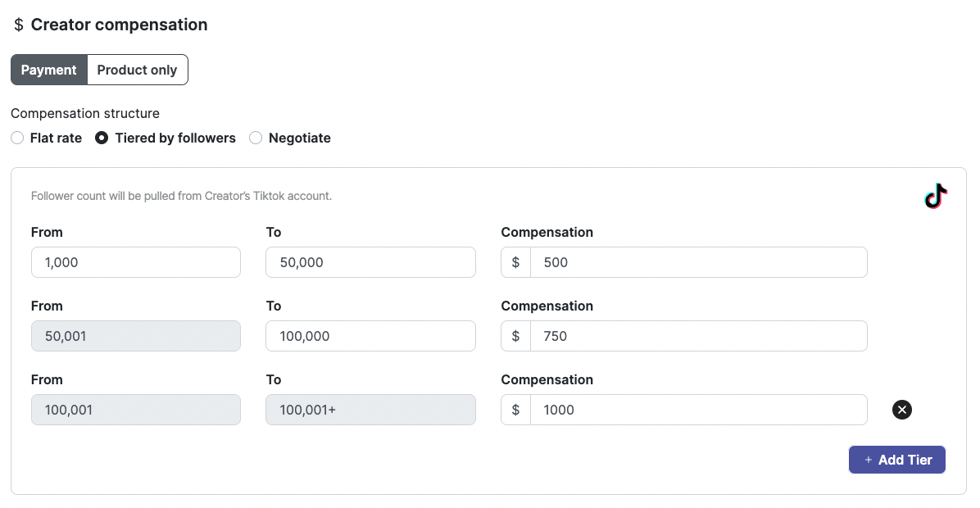Click the disabled To field showing 100,001+
Viewport: 980px width, 508px height.
click(370, 410)
